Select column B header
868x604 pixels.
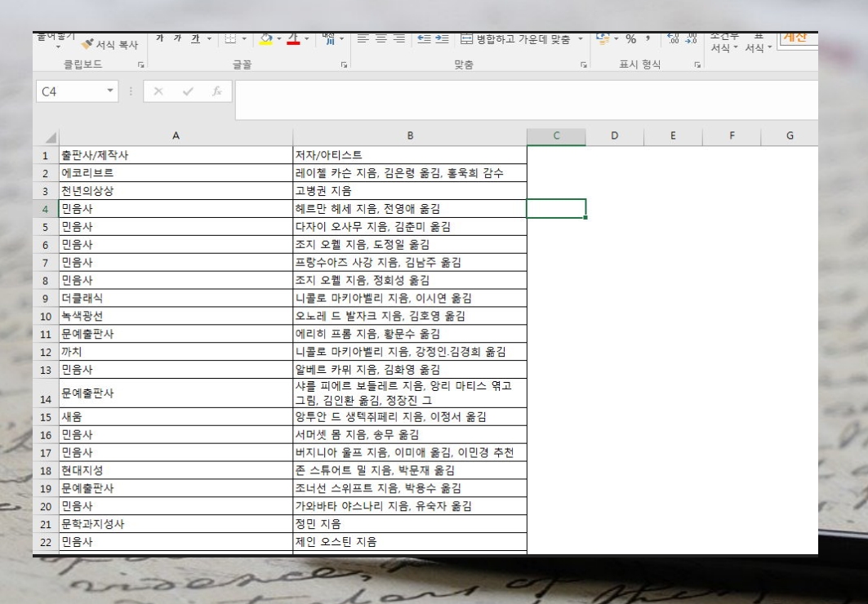410,136
